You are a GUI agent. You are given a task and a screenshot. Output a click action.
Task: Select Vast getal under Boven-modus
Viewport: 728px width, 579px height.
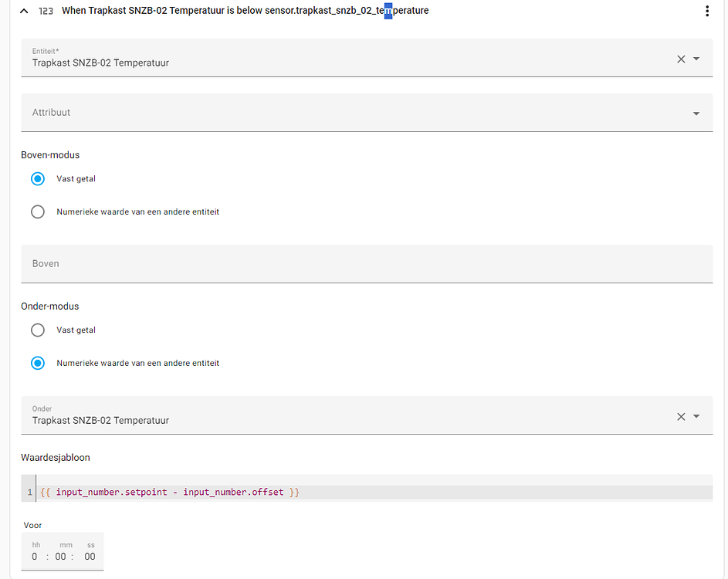tap(37, 178)
